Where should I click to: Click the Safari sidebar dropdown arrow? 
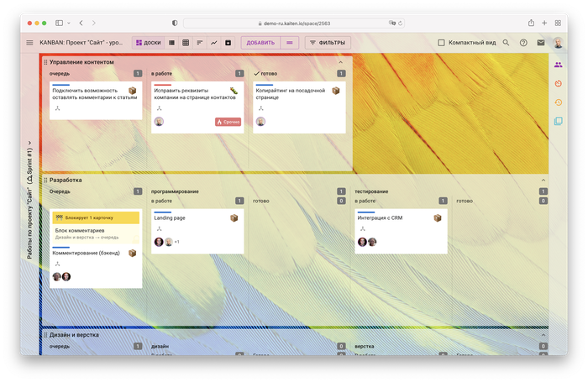[x=70, y=23]
